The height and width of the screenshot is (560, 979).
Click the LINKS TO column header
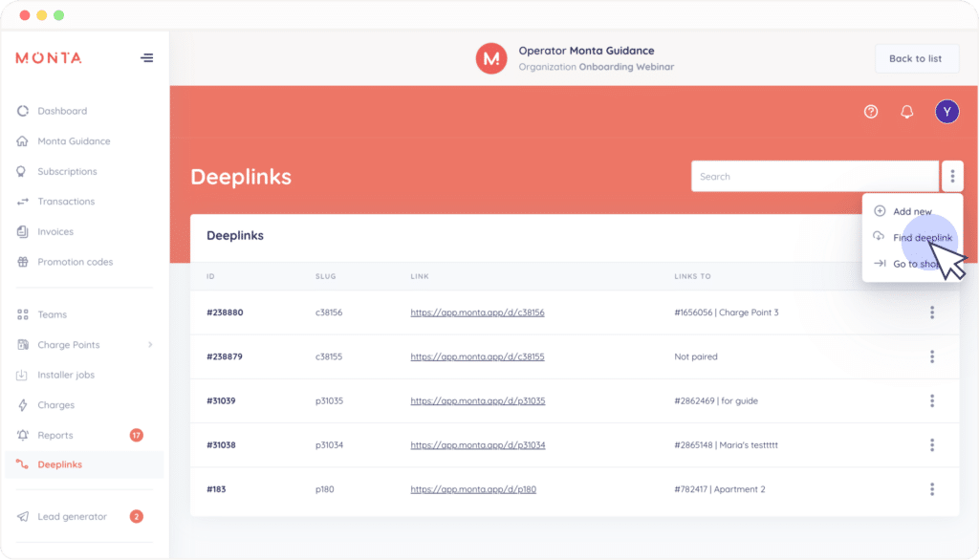tap(692, 276)
